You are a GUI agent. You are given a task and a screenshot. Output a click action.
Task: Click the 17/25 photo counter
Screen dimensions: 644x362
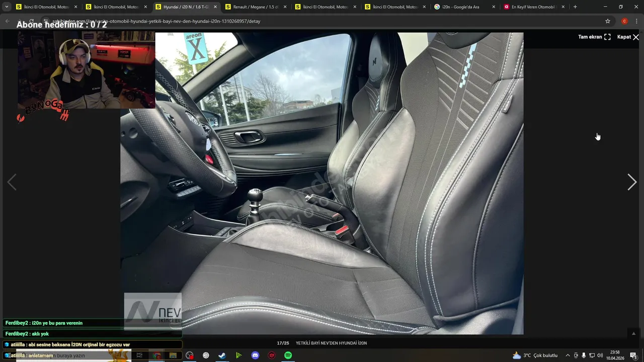coord(283,343)
